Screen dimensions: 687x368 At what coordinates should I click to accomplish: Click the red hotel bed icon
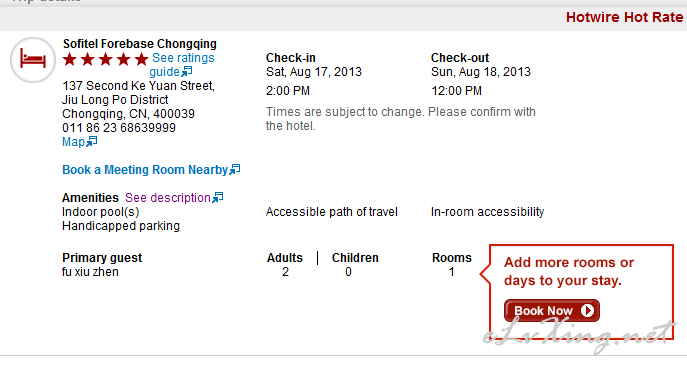click(33, 60)
